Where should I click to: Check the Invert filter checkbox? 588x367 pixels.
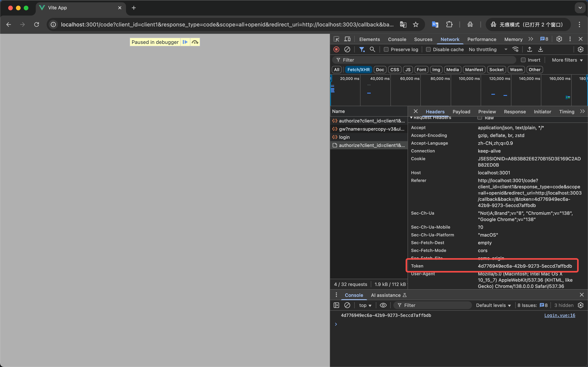tap(523, 60)
